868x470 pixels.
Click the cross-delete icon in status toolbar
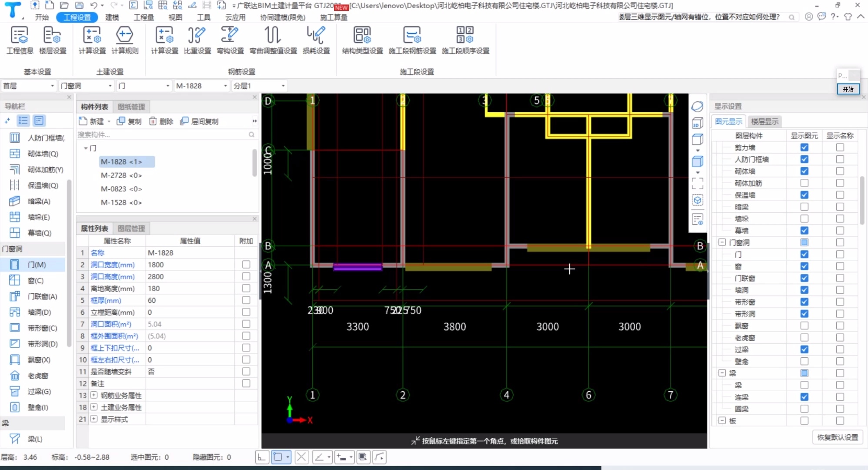[301, 457]
